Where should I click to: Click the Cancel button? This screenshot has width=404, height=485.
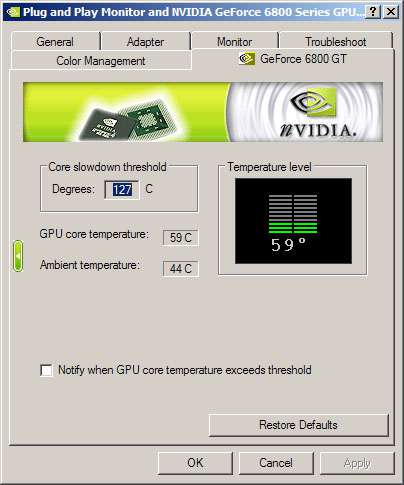coord(276,463)
